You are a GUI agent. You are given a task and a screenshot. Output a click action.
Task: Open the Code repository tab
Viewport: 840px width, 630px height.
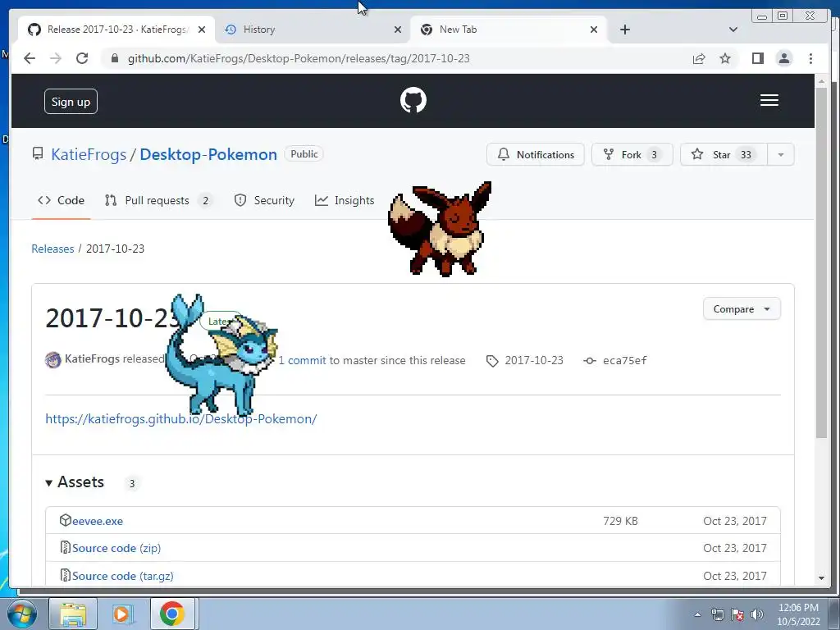pyautogui.click(x=61, y=200)
